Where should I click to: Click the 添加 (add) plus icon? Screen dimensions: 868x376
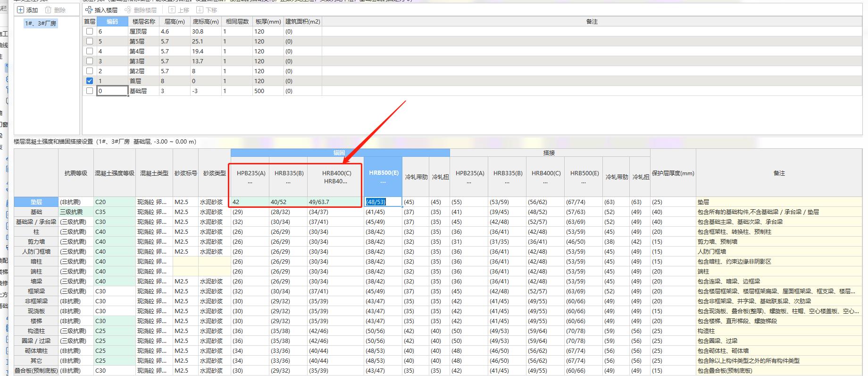(20, 10)
